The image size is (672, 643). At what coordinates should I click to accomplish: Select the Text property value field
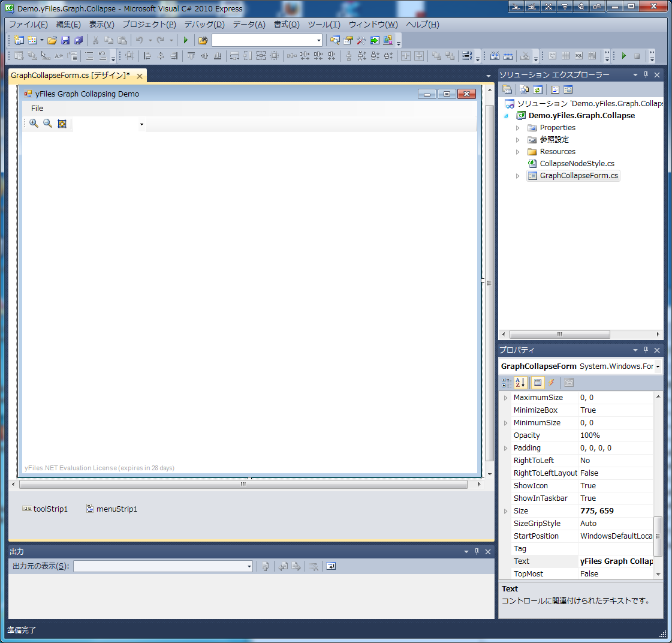pos(616,561)
